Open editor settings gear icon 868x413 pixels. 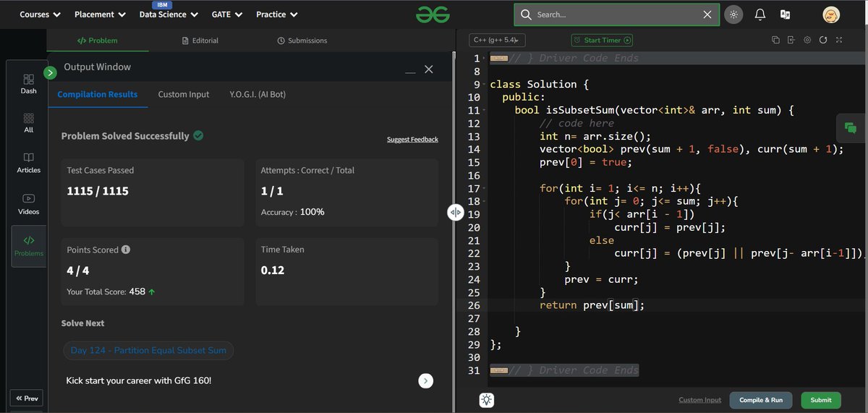pos(807,41)
